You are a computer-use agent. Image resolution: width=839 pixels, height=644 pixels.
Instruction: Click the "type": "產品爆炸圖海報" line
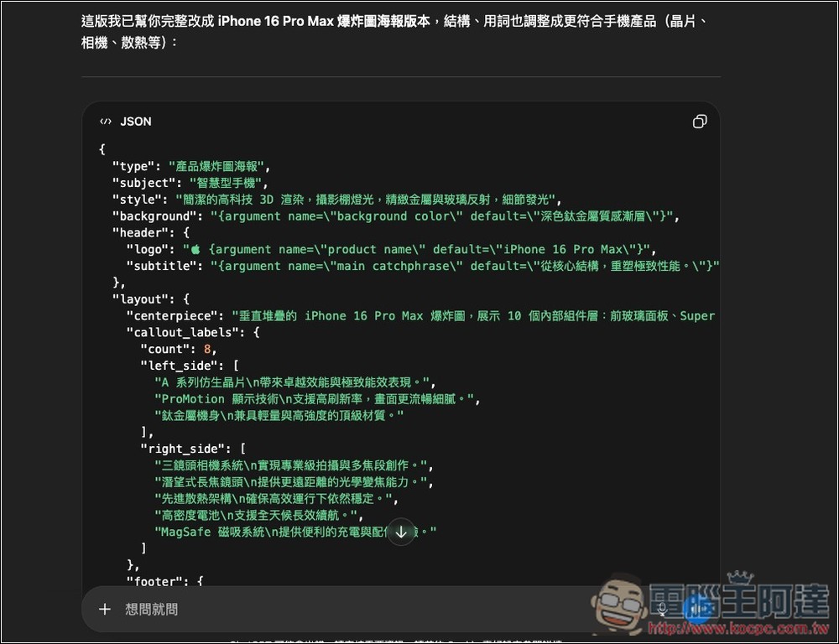(x=193, y=165)
